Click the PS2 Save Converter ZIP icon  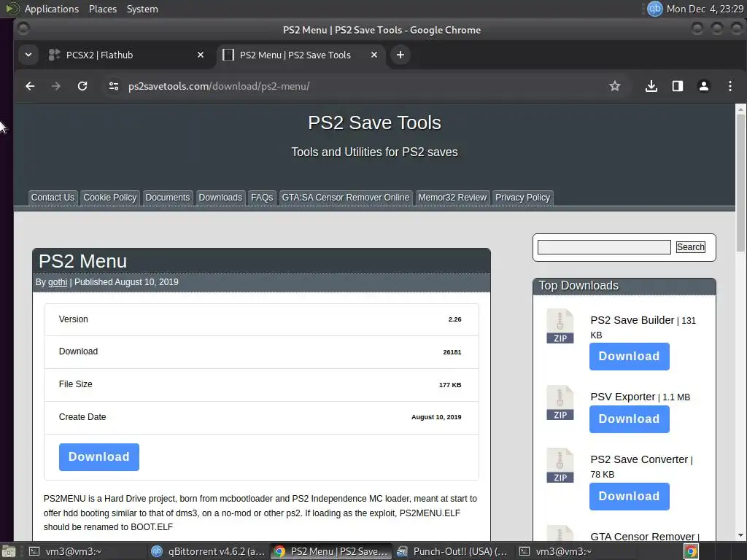[x=560, y=466]
